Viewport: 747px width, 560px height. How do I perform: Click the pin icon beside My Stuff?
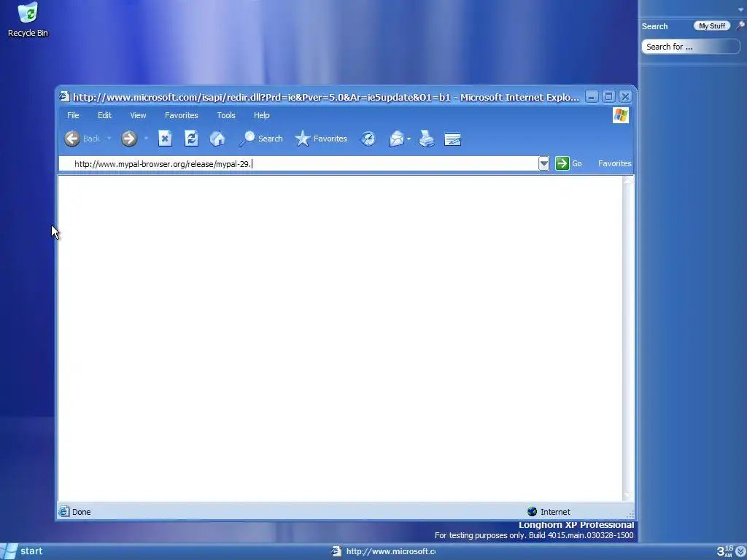[x=740, y=26]
